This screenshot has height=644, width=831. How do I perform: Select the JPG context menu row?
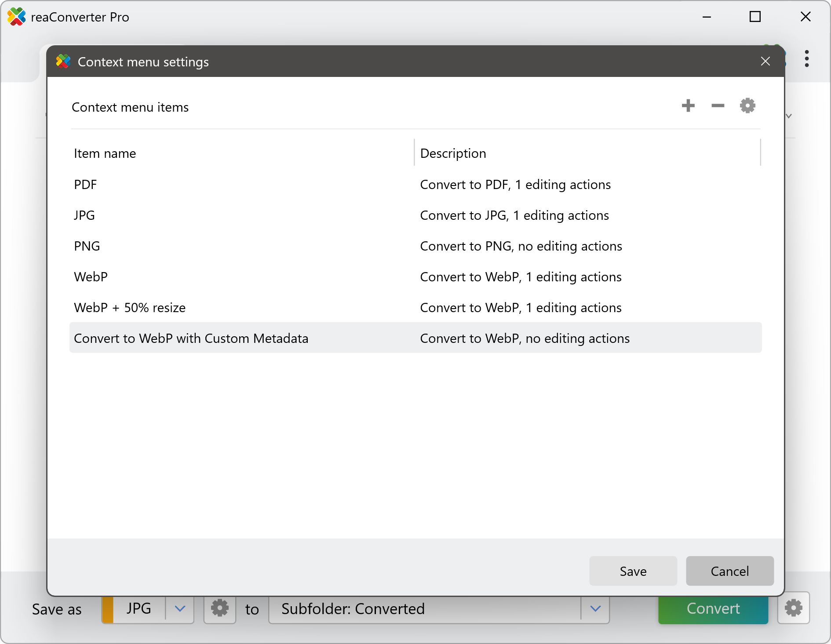tap(84, 215)
